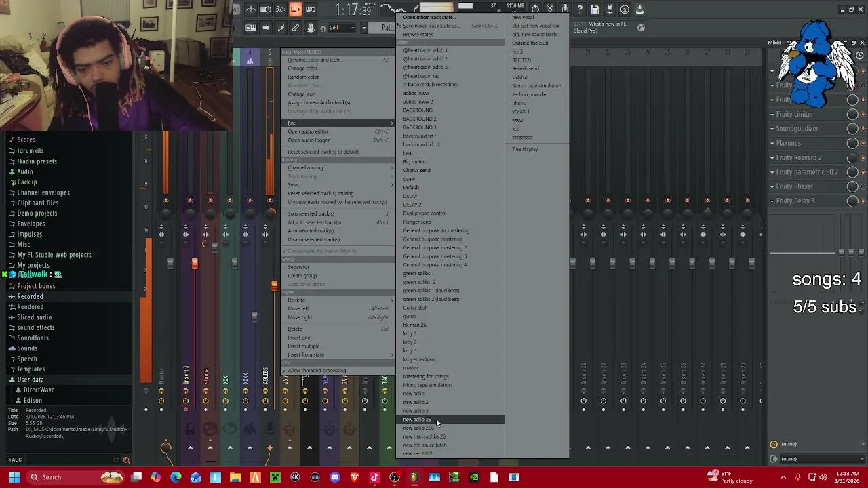Open the Windows Start menu
The width and height of the screenshot is (868, 488).
[x=14, y=477]
